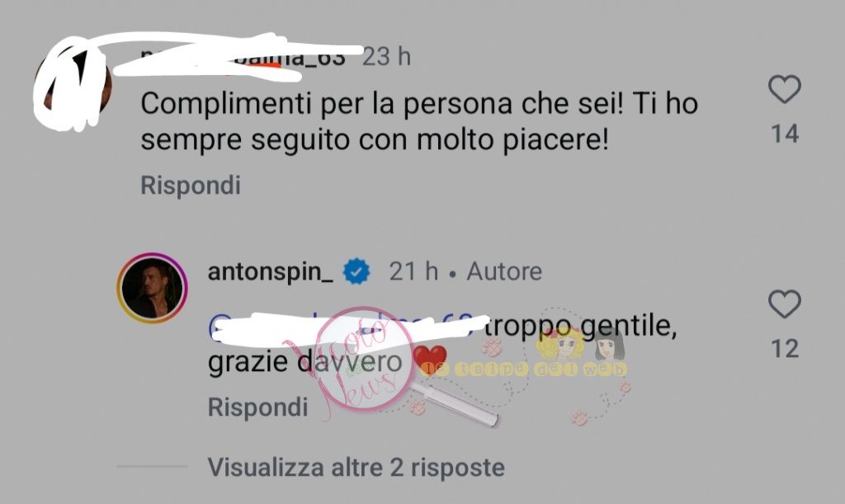Open the like count 12 list

coord(785,349)
